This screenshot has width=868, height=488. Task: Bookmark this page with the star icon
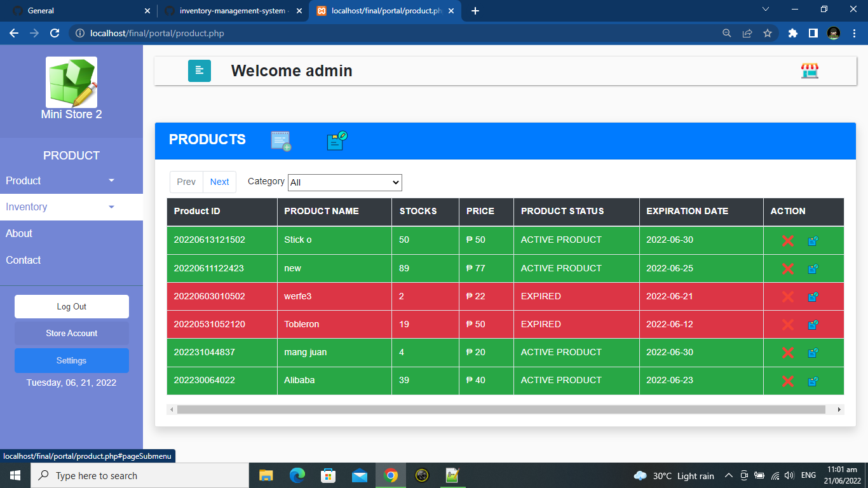pyautogui.click(x=768, y=33)
